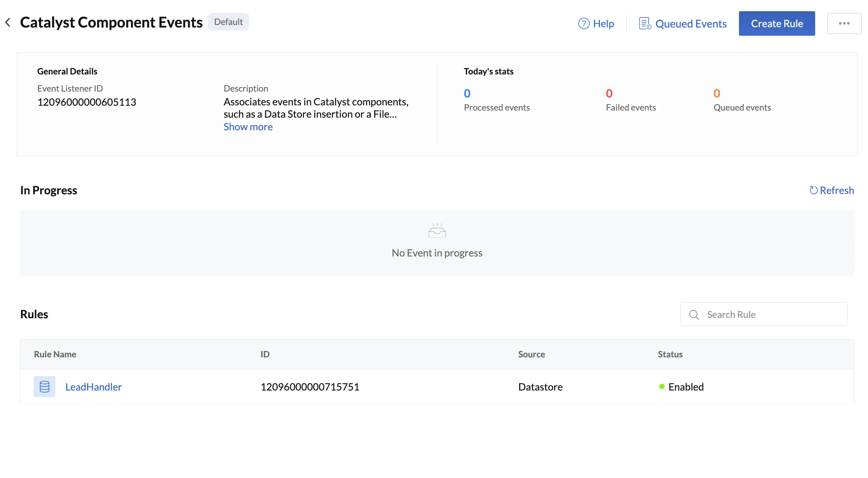Click the General Details heading
Viewport: 868px width, 478px height.
point(67,71)
